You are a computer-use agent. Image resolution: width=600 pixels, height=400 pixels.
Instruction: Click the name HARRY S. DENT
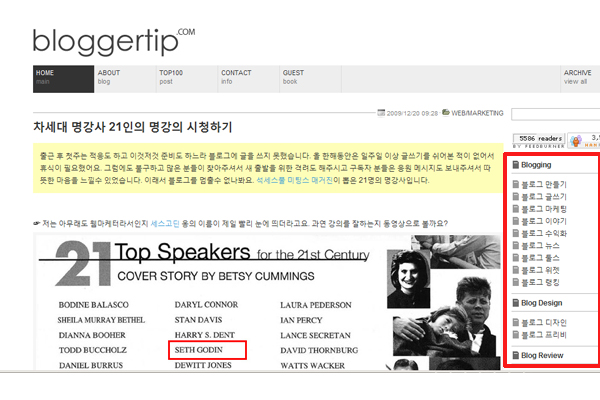[x=205, y=335]
